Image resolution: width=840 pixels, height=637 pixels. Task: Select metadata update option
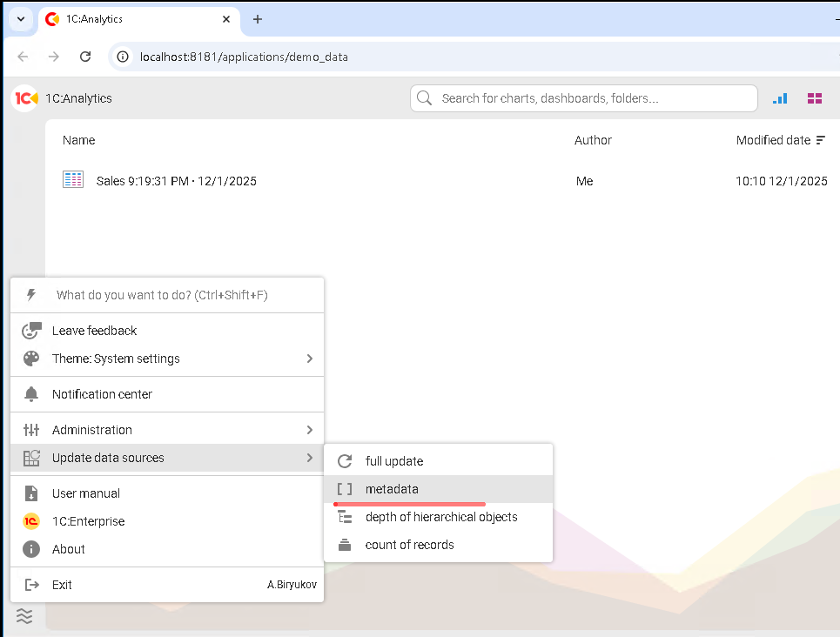[392, 489]
